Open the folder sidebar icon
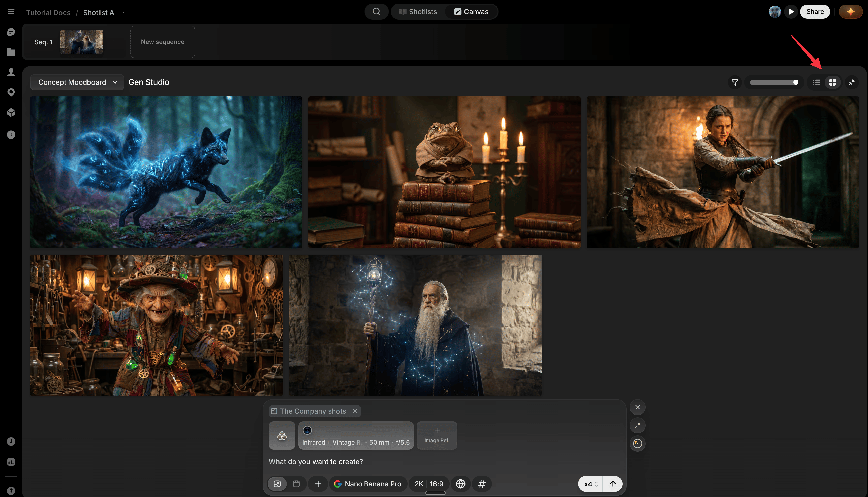This screenshot has width=868, height=497. [11, 52]
